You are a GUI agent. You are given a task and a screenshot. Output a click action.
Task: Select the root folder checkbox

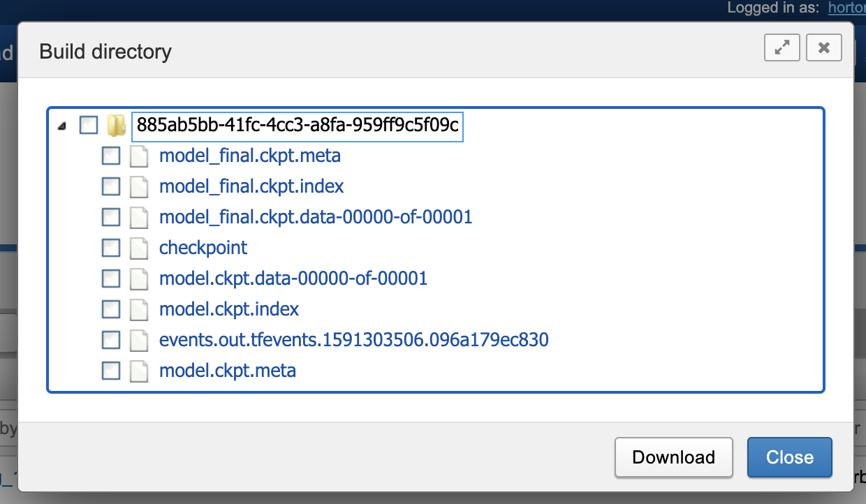pos(89,126)
